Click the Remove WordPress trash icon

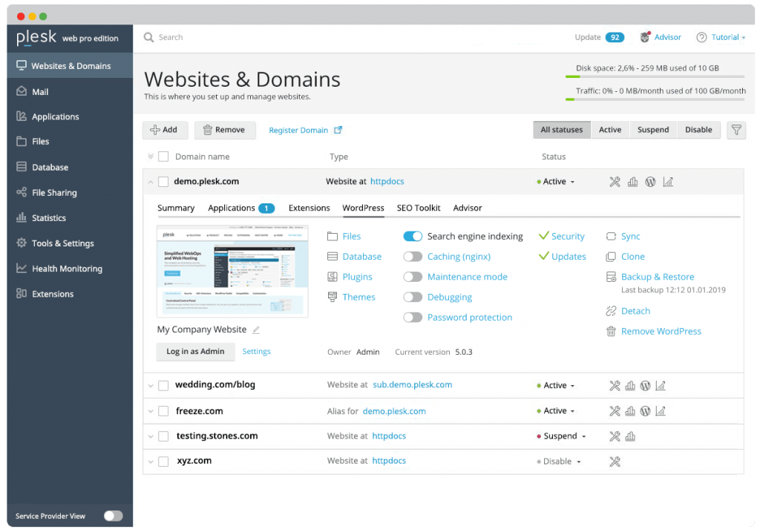click(611, 332)
